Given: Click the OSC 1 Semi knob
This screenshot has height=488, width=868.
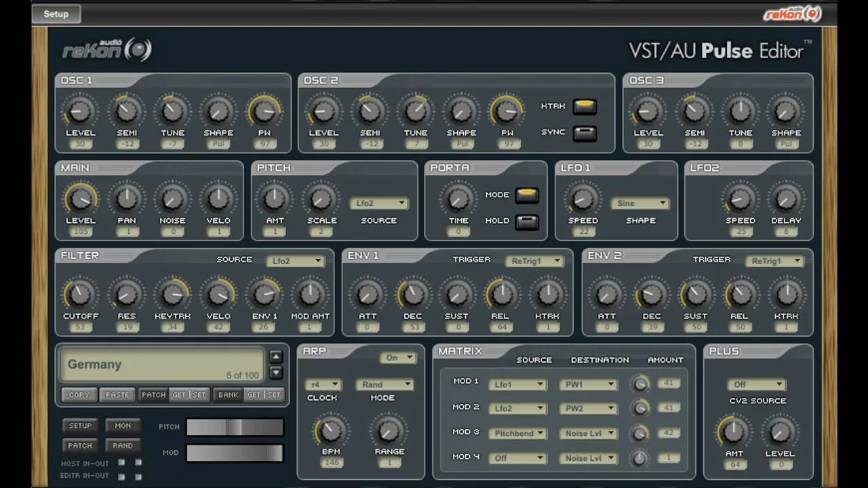Looking at the screenshot, I should [127, 110].
